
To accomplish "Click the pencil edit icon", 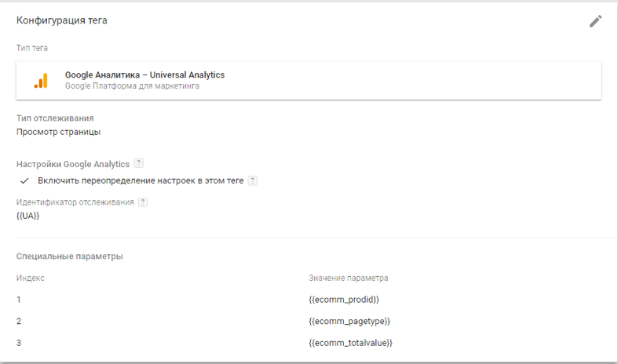I will coord(595,21).
